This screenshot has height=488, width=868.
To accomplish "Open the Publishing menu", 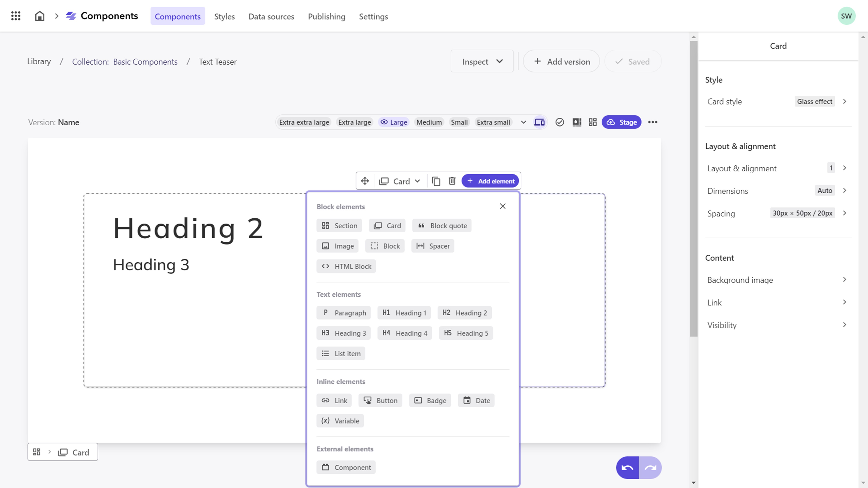I will pyautogui.click(x=326, y=16).
